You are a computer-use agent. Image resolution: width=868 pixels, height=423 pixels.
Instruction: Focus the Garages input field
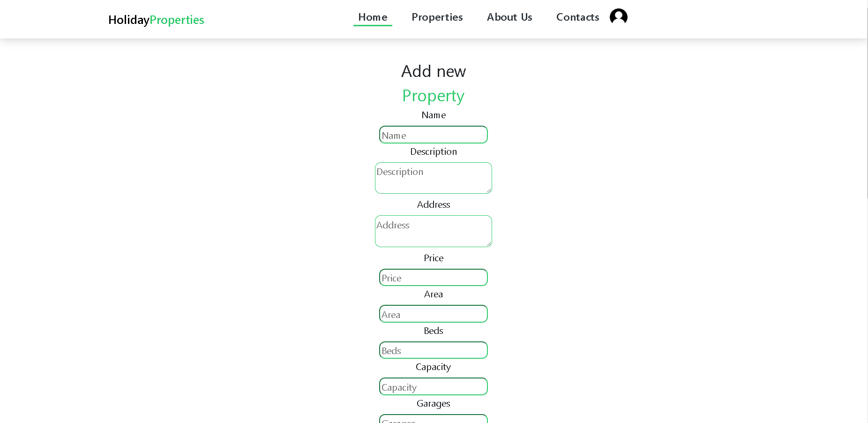[x=433, y=420]
